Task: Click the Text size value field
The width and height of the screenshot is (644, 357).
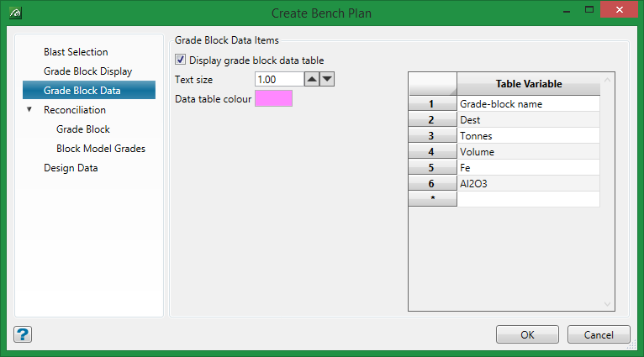Action: (279, 79)
